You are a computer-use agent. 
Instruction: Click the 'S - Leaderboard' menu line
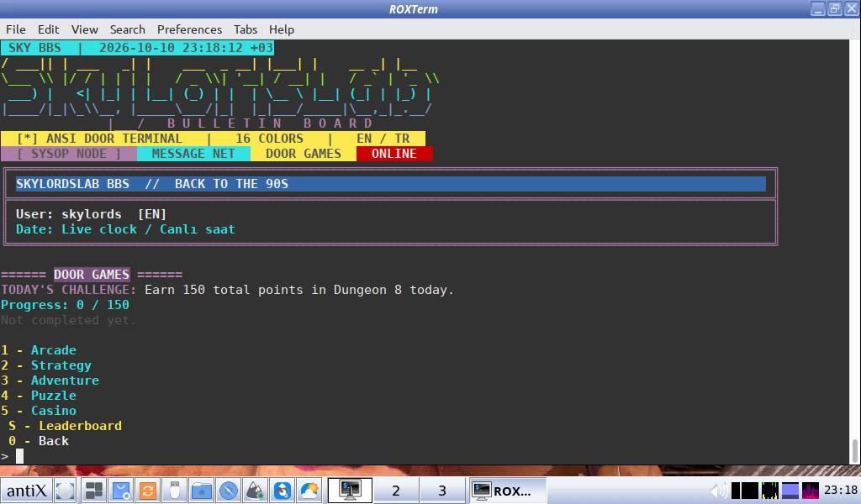pos(66,426)
